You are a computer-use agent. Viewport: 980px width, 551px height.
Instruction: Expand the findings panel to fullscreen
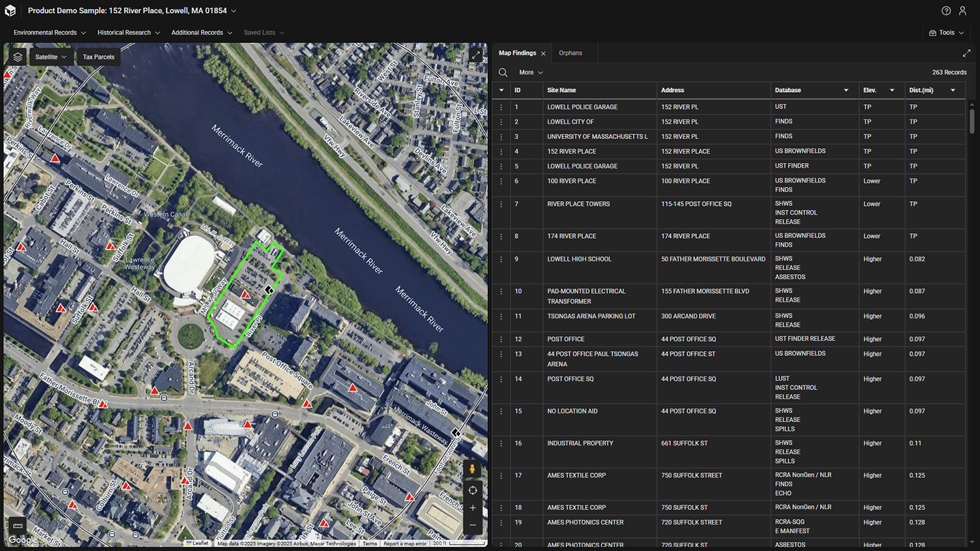coord(966,53)
